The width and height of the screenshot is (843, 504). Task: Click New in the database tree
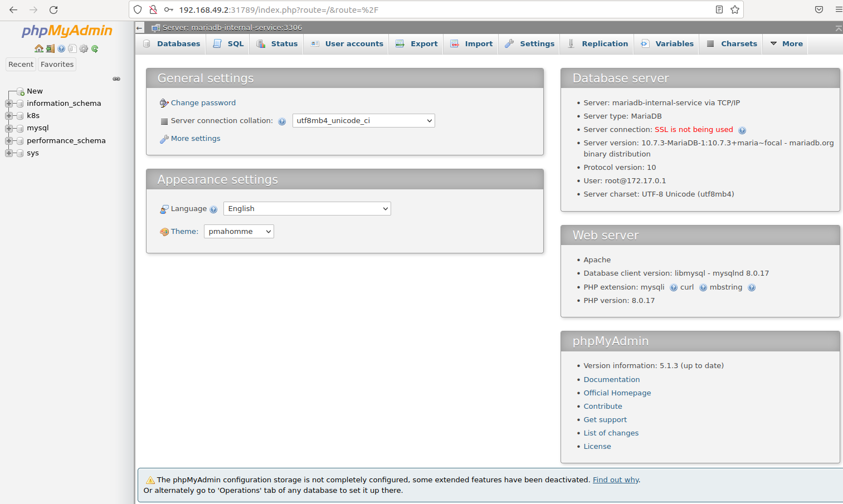click(35, 91)
